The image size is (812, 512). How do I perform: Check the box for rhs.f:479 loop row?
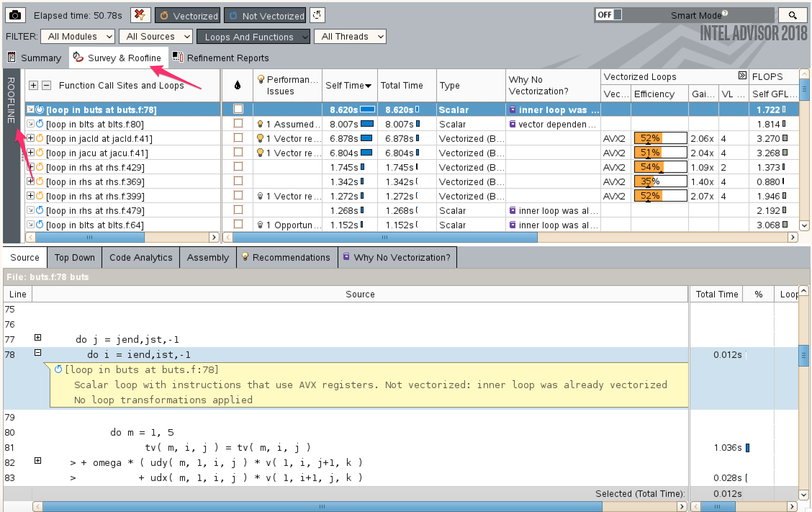[x=238, y=210]
